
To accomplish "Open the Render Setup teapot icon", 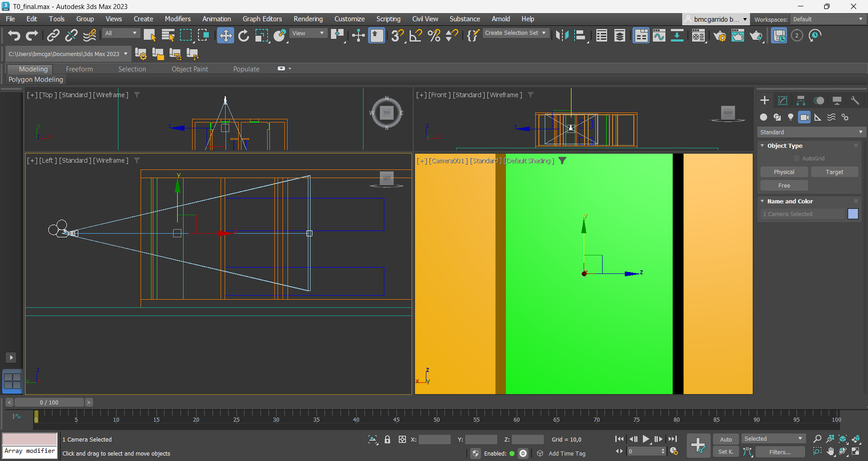I will tap(720, 35).
